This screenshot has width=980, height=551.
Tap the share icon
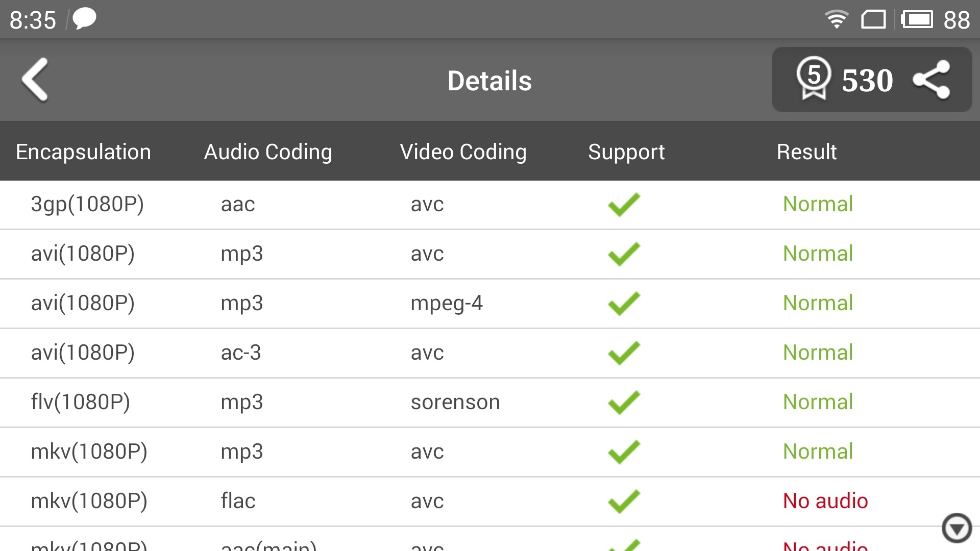pos(931,80)
